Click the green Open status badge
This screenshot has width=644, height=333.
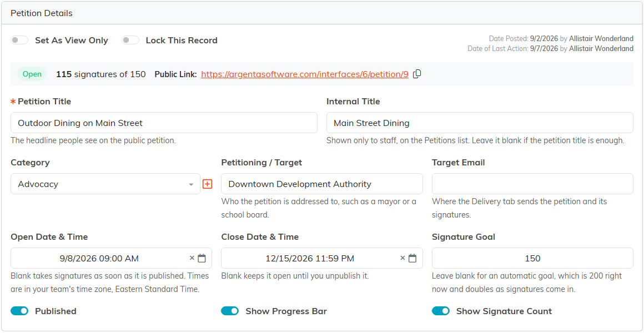tap(32, 74)
